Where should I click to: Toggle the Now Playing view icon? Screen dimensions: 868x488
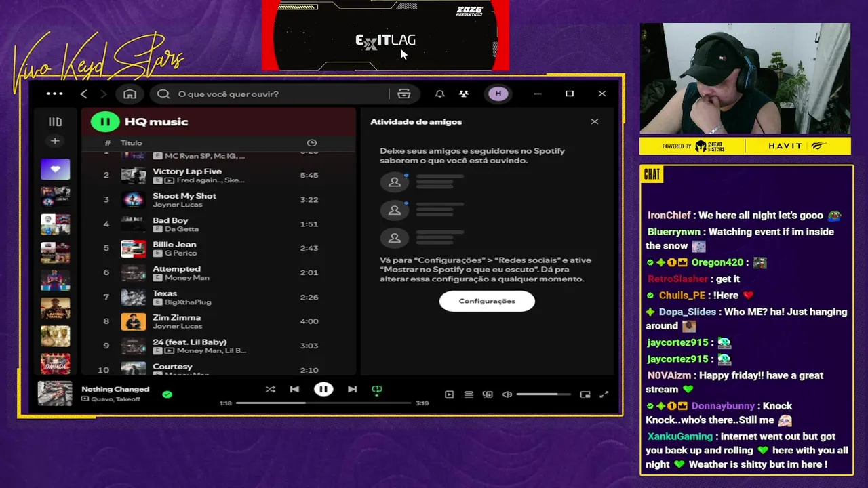coord(449,394)
